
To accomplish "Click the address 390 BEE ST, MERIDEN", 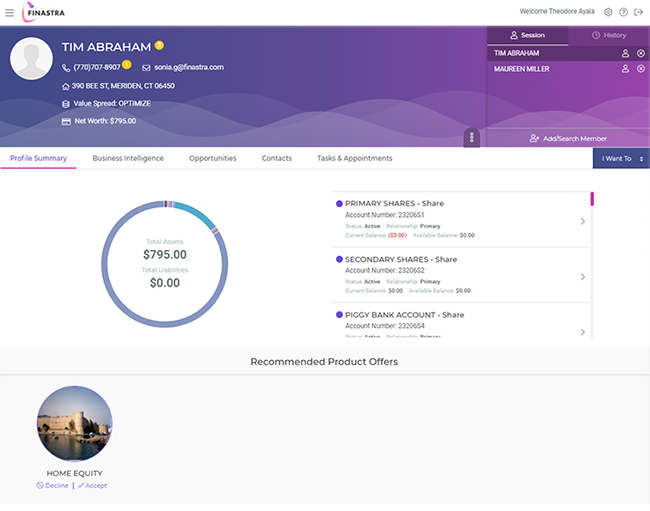I will coord(123,86).
